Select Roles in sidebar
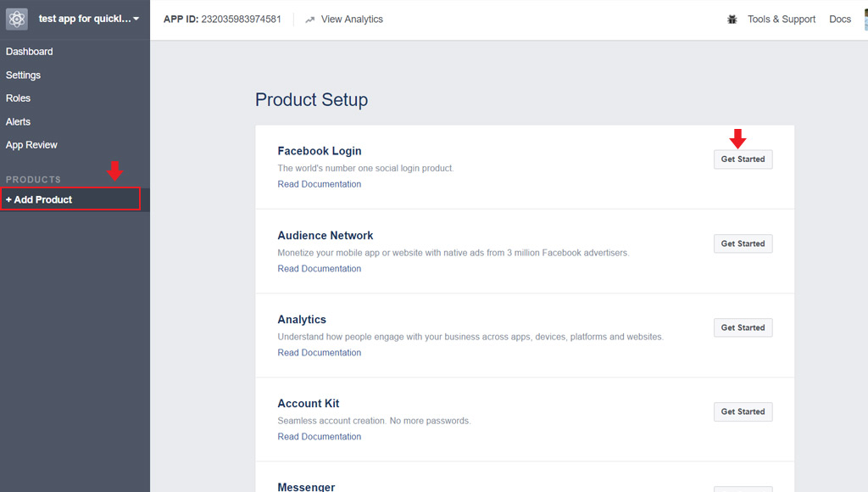The image size is (868, 492). (x=19, y=98)
